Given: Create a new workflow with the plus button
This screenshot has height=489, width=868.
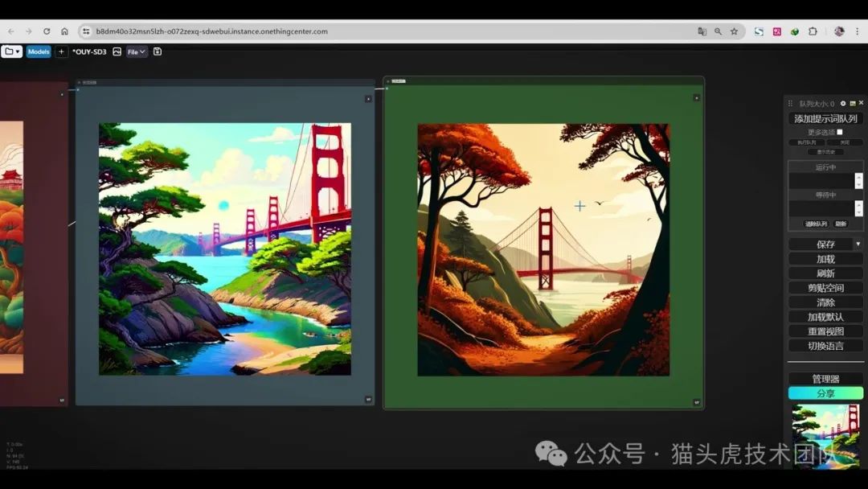Looking at the screenshot, I should pyautogui.click(x=61, y=51).
